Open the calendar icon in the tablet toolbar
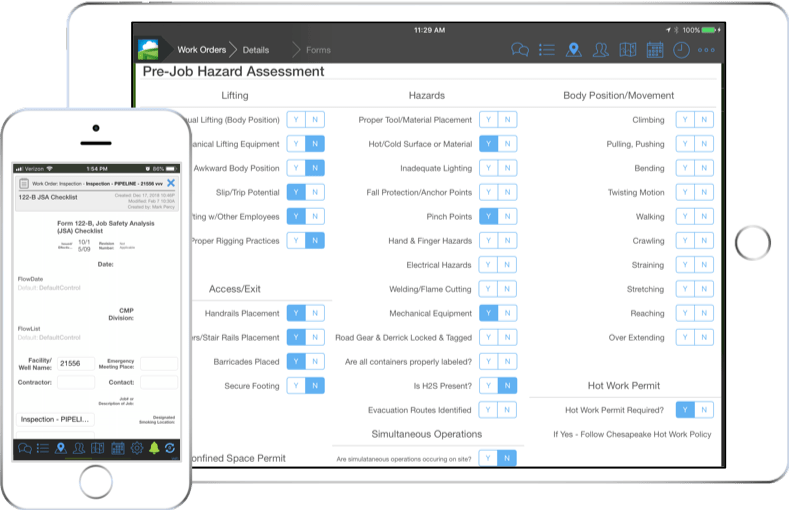Screen dimensions: 789x510 pos(654,50)
